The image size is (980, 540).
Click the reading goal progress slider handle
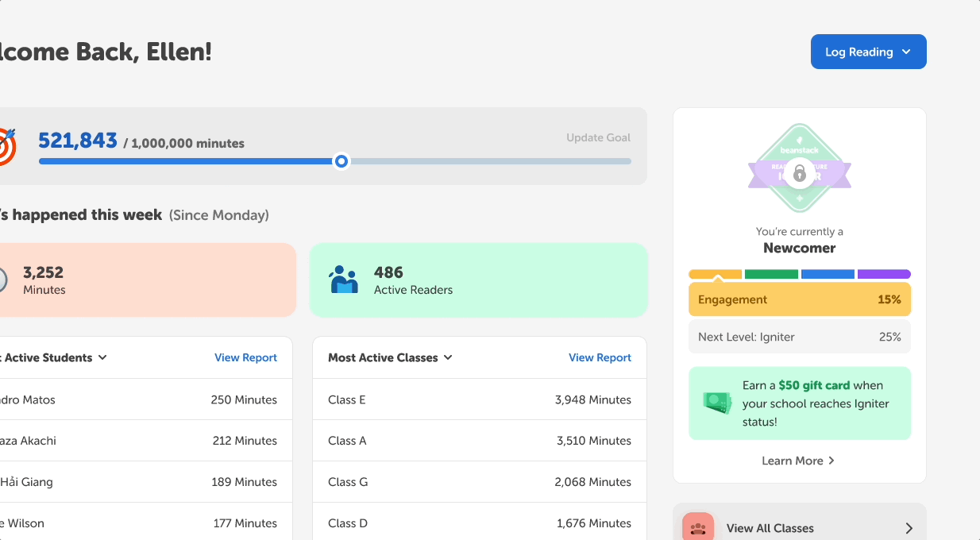coord(341,161)
